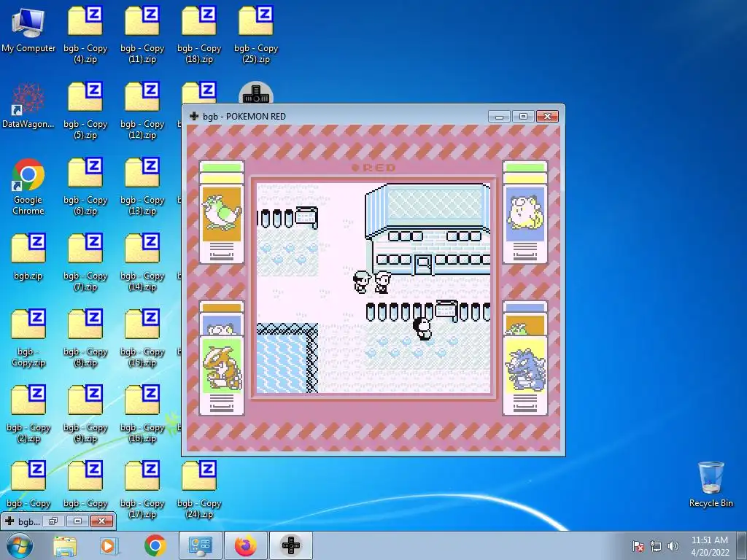Select bgb - Copy (16).zip icon
Image resolution: width=747 pixels, height=560 pixels.
point(142,414)
